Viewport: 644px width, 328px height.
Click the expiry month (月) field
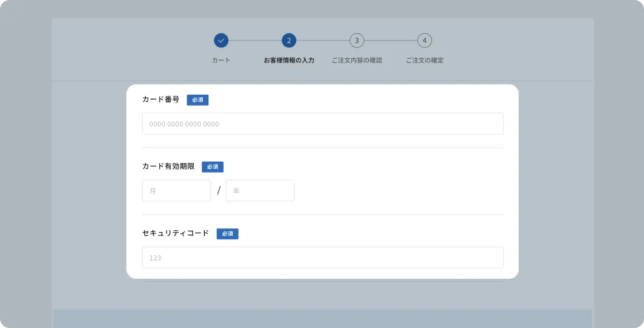[x=176, y=191]
